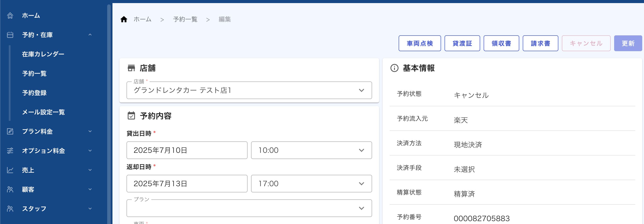Click the 売上 chart icon in sidebar
Viewport: 644px width, 224px height.
tap(10, 170)
